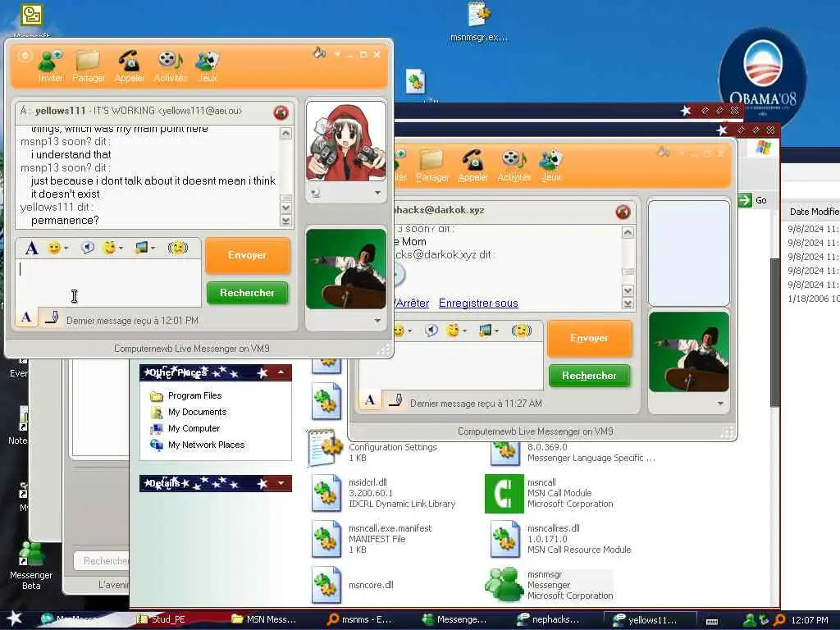Viewport: 840px width, 630px height.
Task: Send a nudge in yellows111 chat
Action: pyautogui.click(x=178, y=248)
